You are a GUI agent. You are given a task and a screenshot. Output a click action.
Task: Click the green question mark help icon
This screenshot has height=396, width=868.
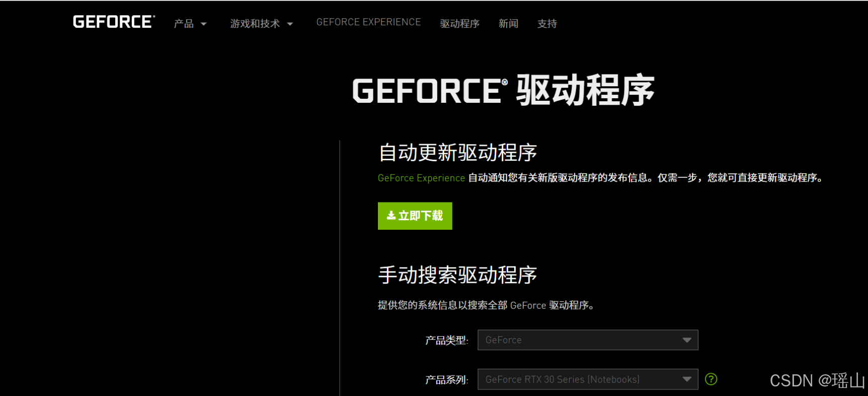coord(711,379)
